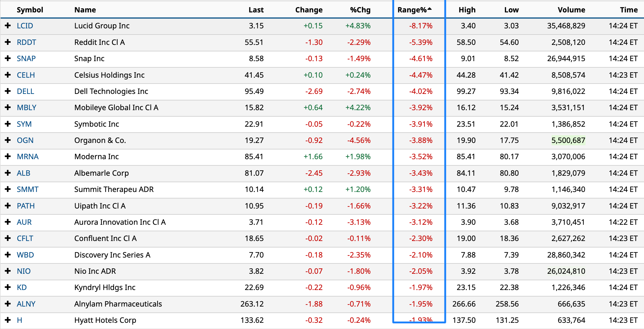644x329 pixels.
Task: Expand row for Mobileye MBLY
Action: pyautogui.click(x=8, y=108)
